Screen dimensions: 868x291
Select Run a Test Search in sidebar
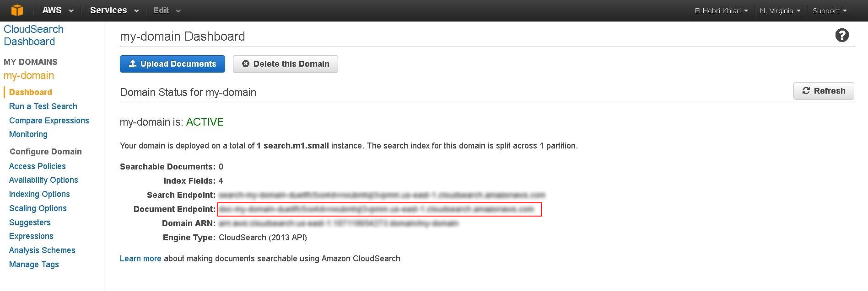(x=43, y=106)
